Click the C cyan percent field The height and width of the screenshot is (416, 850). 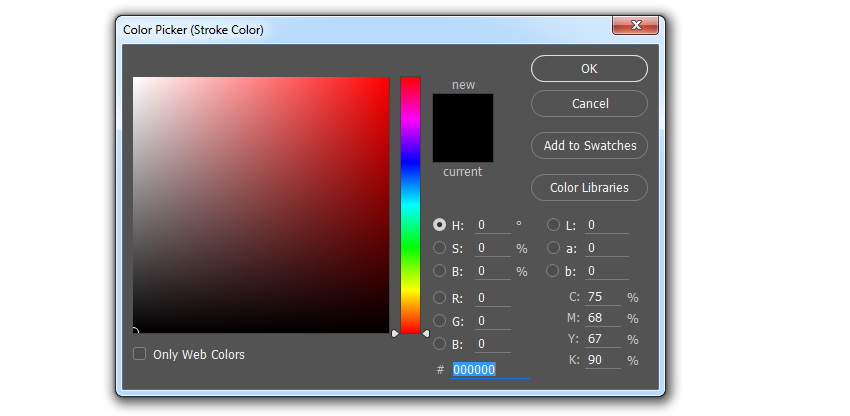coord(603,297)
